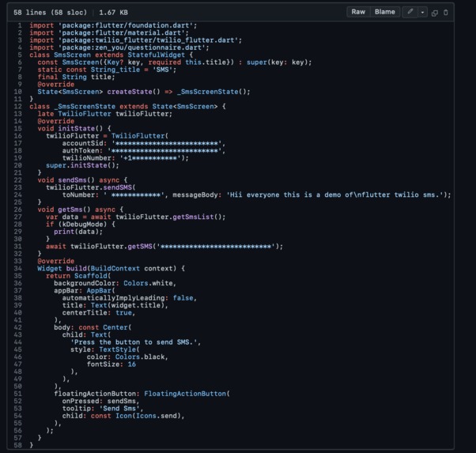Select line number 22
This screenshot has height=453, width=476.
(x=17, y=180)
